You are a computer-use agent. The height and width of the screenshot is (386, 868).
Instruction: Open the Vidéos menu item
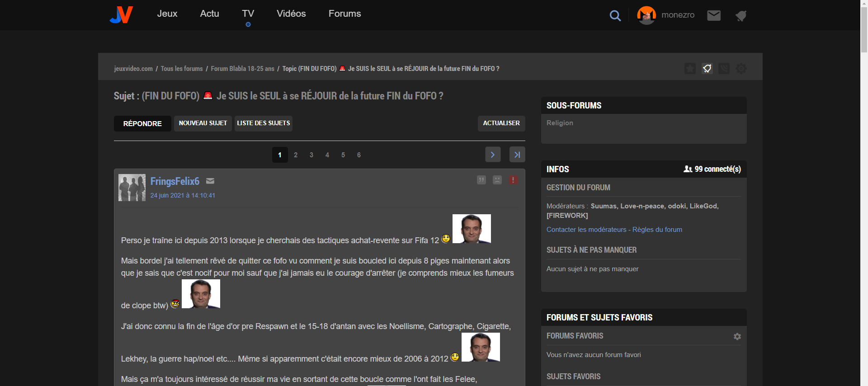click(x=291, y=14)
